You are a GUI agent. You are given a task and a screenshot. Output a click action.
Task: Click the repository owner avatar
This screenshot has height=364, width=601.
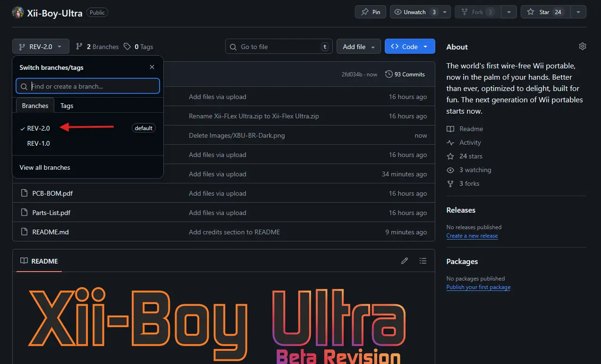click(x=18, y=12)
